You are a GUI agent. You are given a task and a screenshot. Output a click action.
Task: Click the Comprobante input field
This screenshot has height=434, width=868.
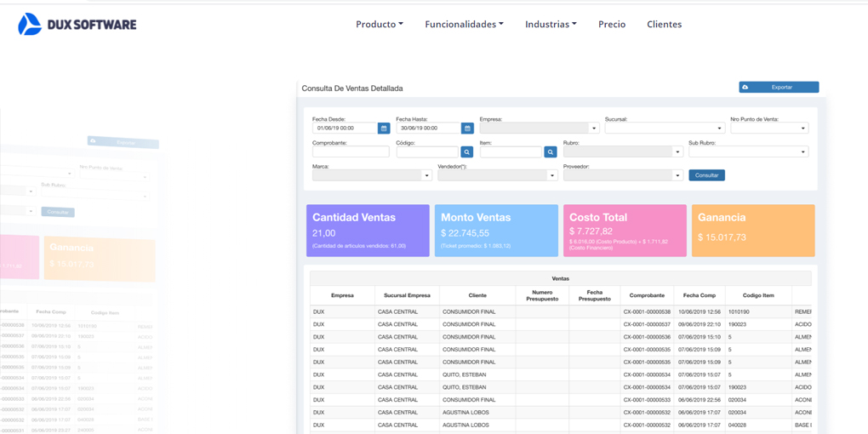[351, 152]
